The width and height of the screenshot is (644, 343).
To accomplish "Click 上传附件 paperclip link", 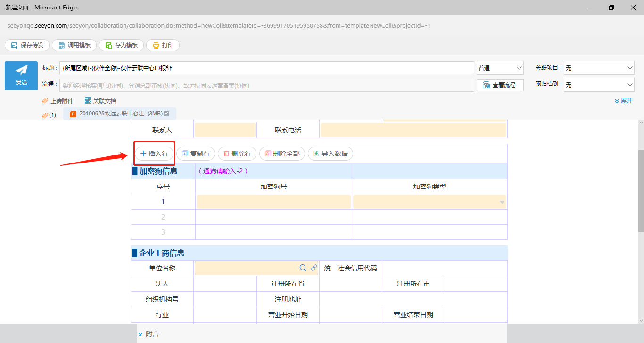I will click(58, 101).
